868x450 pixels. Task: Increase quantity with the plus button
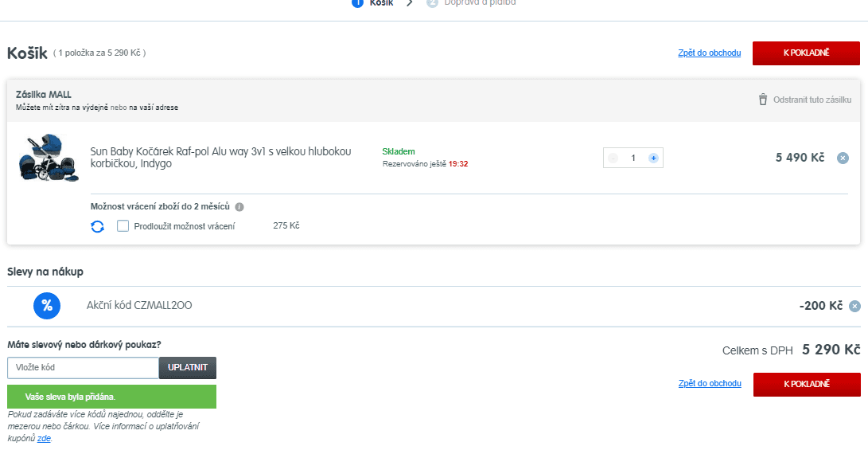coord(653,158)
